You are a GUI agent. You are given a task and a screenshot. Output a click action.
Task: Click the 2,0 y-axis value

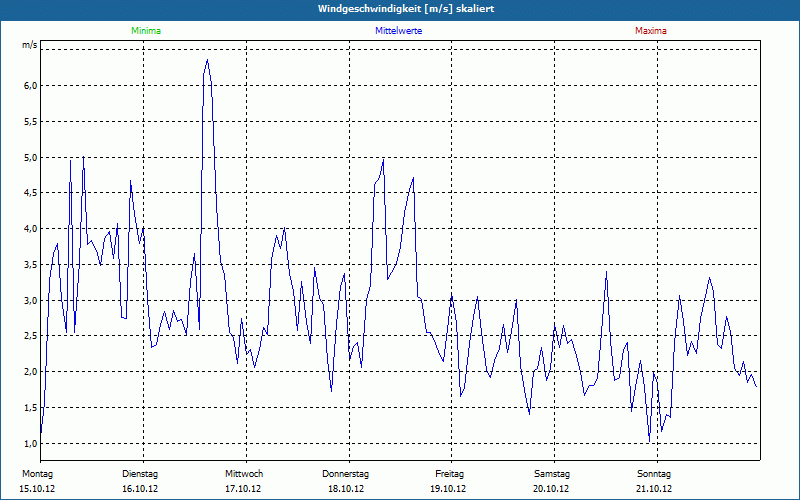pyautogui.click(x=31, y=371)
